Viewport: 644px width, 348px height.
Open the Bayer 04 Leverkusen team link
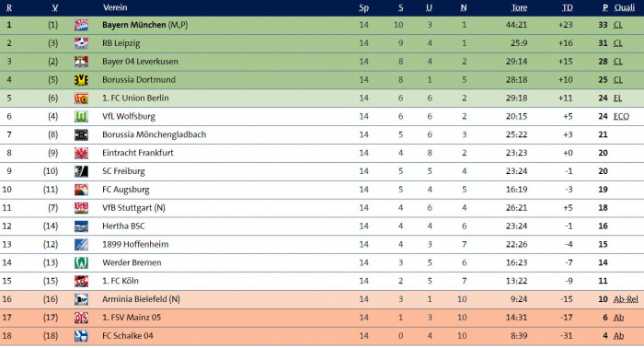click(x=140, y=62)
